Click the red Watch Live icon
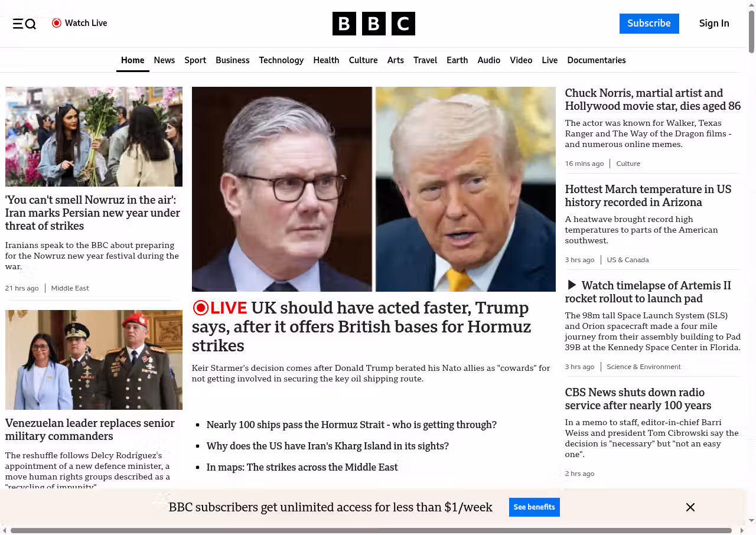 tap(57, 23)
